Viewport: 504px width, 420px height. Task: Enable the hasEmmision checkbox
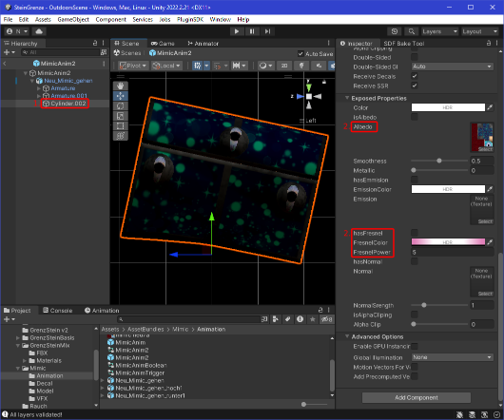415,180
